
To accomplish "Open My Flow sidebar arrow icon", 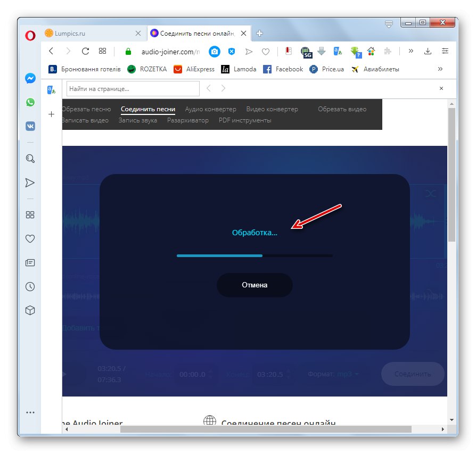I will coord(30,183).
